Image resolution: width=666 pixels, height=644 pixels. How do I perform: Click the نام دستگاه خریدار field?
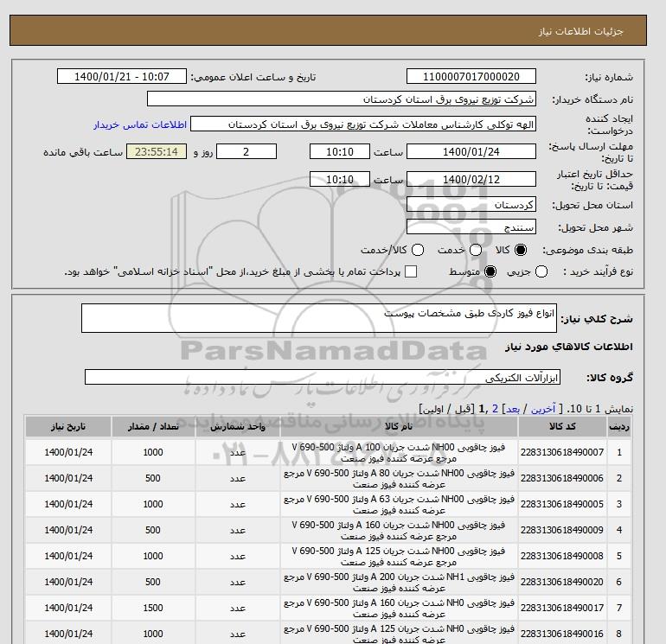pyautogui.click(x=341, y=99)
